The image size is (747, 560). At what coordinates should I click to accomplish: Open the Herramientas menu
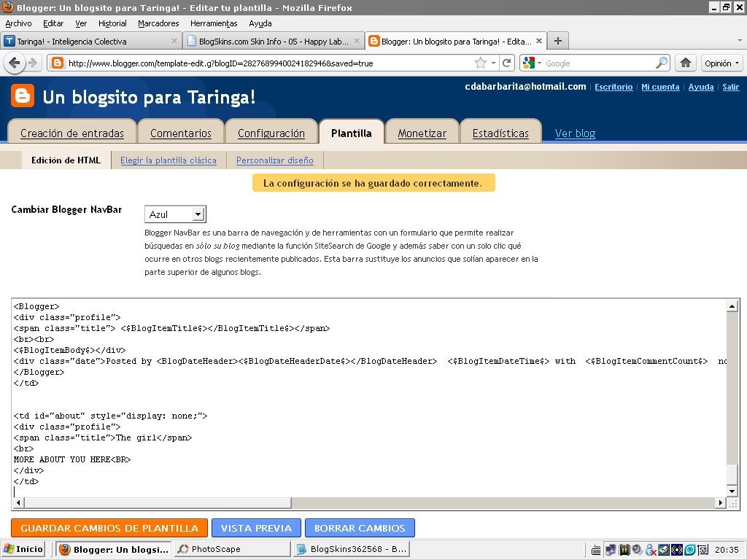(x=214, y=23)
